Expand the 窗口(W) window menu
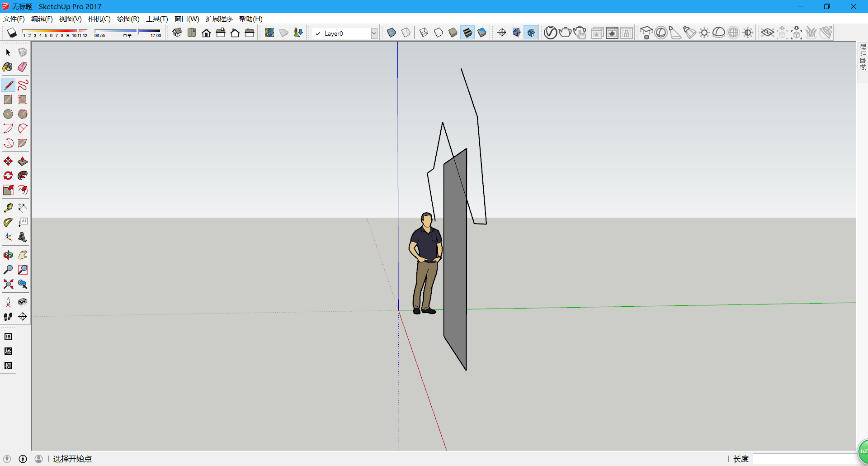868x466 pixels. [186, 19]
